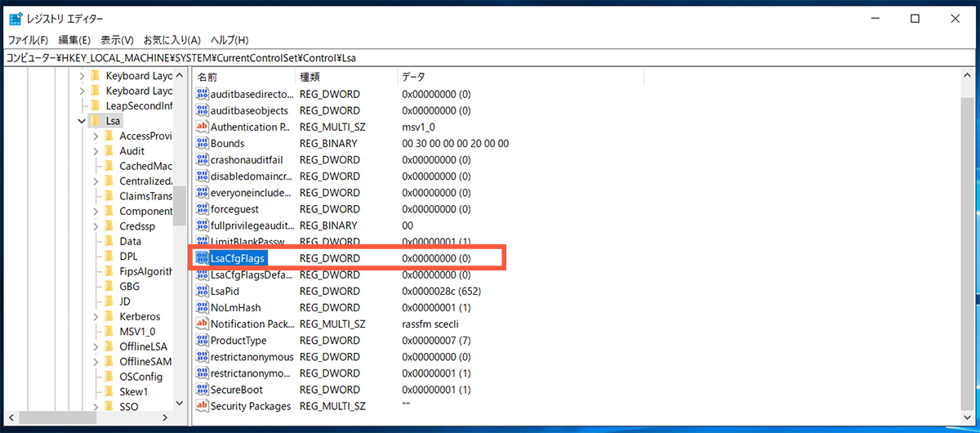Screen dimensions: 980x433
Task: Click the Authentication Packages value icon
Action: click(x=203, y=127)
